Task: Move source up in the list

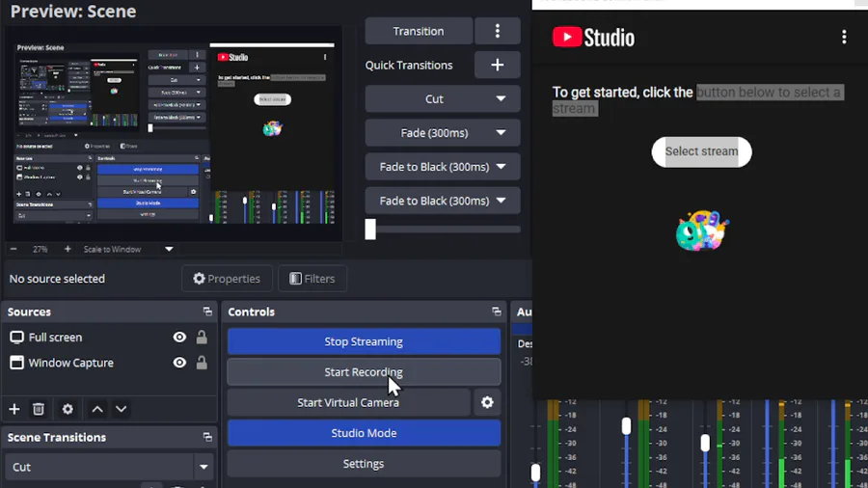Action: pyautogui.click(x=97, y=409)
